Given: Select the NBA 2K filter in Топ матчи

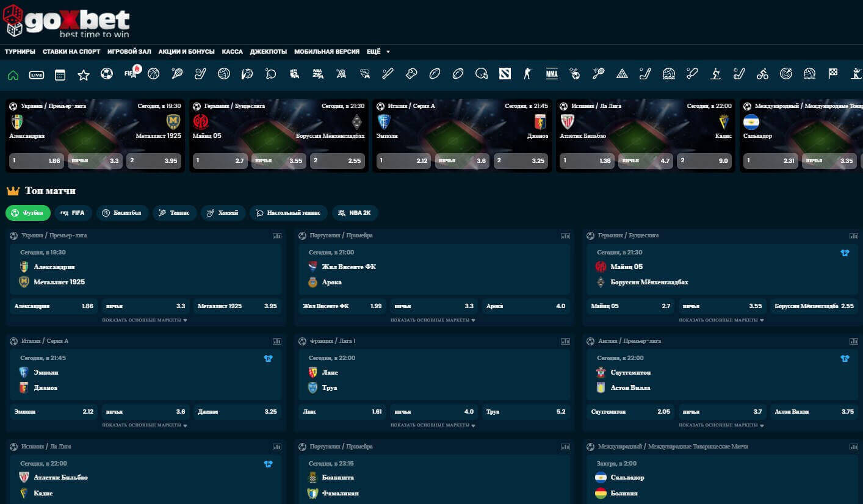Looking at the screenshot, I should (x=355, y=213).
